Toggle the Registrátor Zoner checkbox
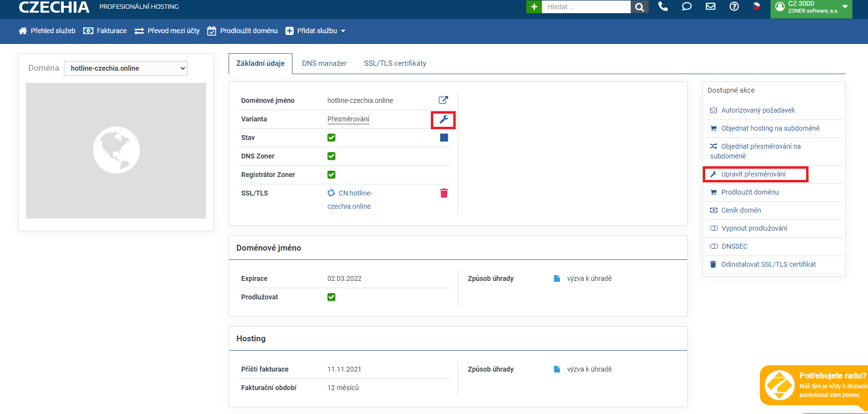 pos(331,175)
